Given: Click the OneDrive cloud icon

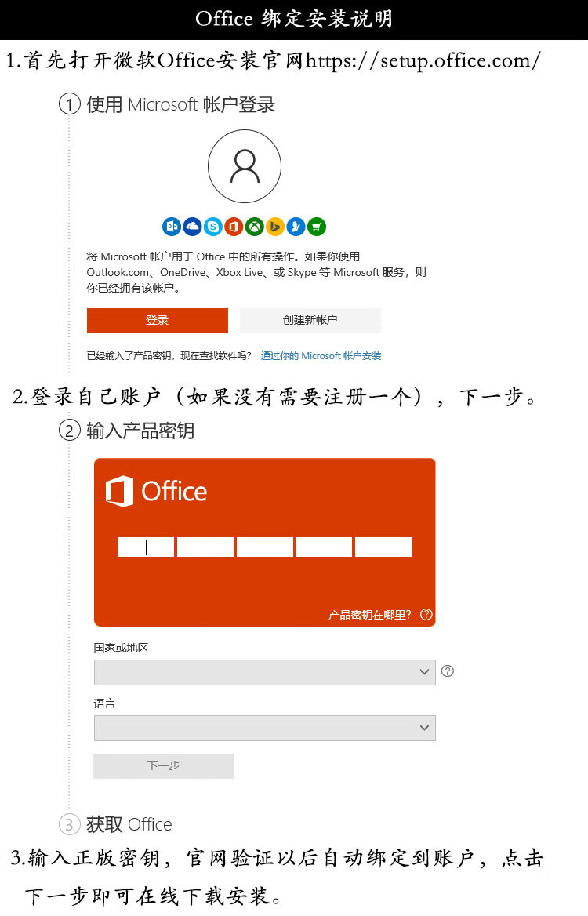Looking at the screenshot, I should coord(192,227).
